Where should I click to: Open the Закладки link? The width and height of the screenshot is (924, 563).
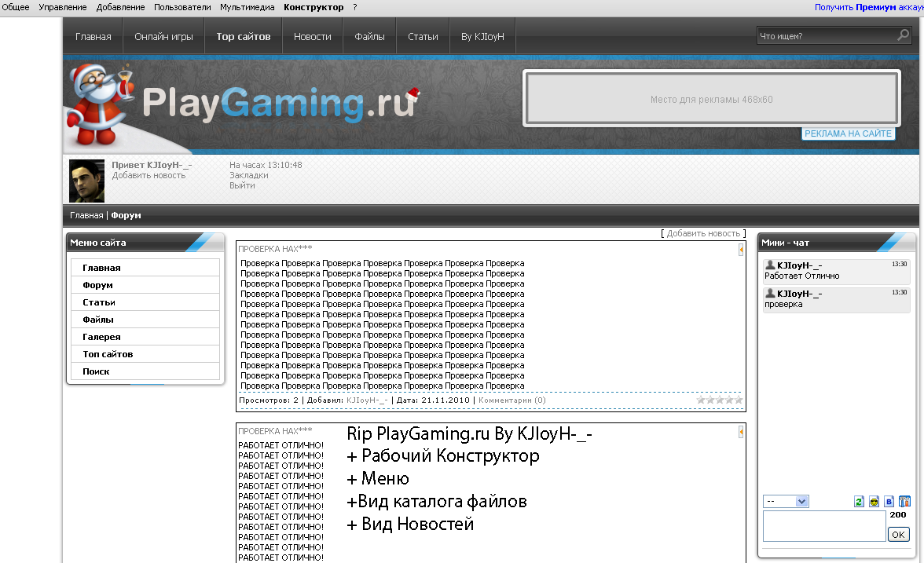248,176
